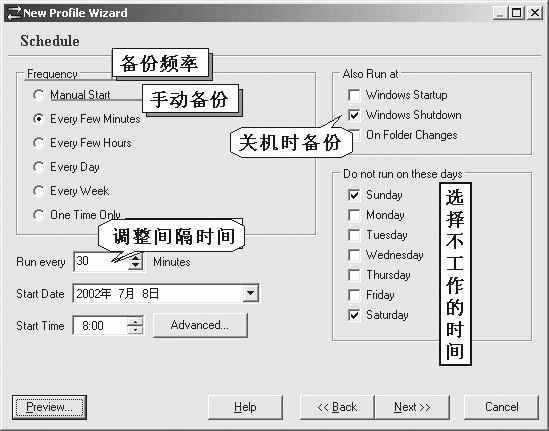
Task: Select Every Week radio button
Action: click(x=38, y=191)
